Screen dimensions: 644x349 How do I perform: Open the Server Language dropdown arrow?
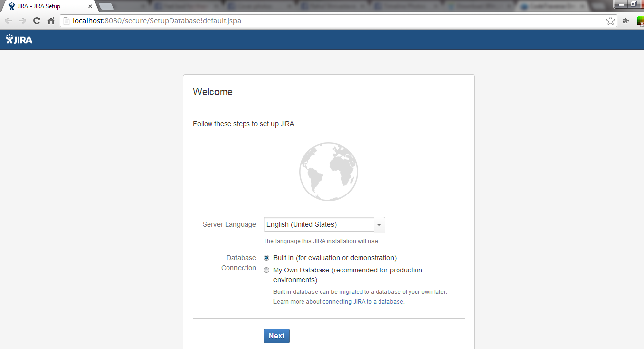click(x=379, y=225)
